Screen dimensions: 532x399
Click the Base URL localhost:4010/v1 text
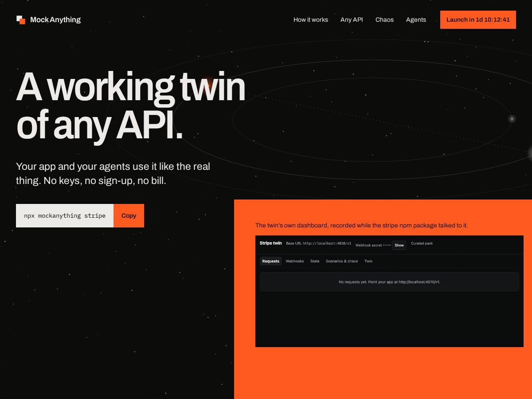click(319, 243)
